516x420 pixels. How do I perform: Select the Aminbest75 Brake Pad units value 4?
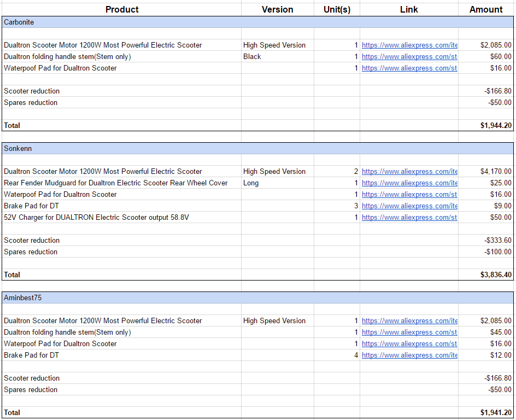pyautogui.click(x=356, y=355)
